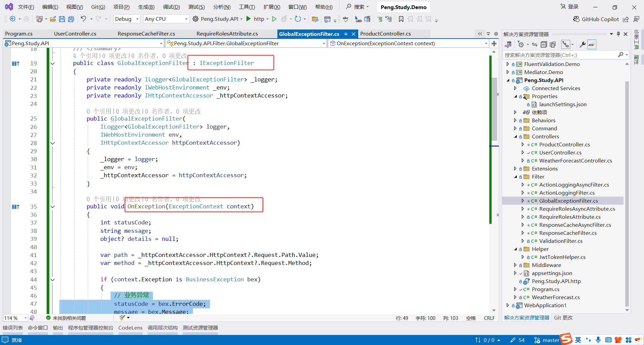This screenshot has height=345, width=644.
Task: Click the open file folder icon
Action: pos(53,19)
